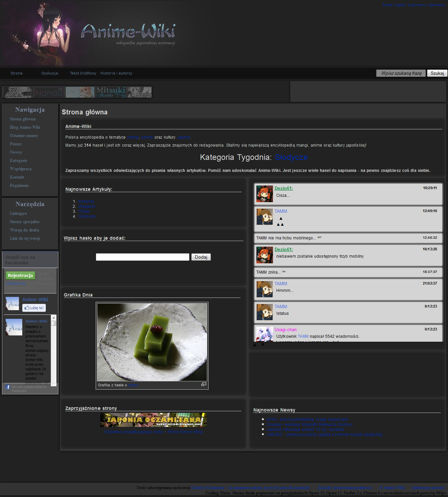448x497 pixels.
Task: Open Shiroi Kokoro Blog link
Action: point(185,432)
